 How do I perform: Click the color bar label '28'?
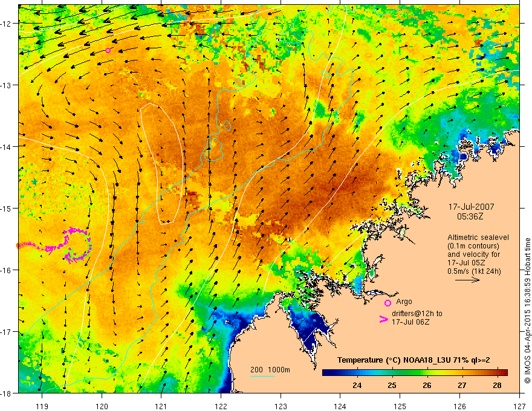(498, 385)
